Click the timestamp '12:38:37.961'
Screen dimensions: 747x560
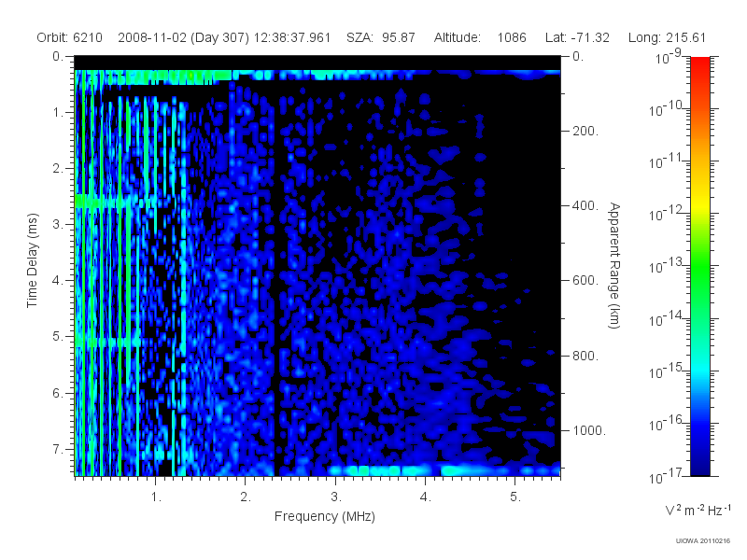tap(292, 37)
